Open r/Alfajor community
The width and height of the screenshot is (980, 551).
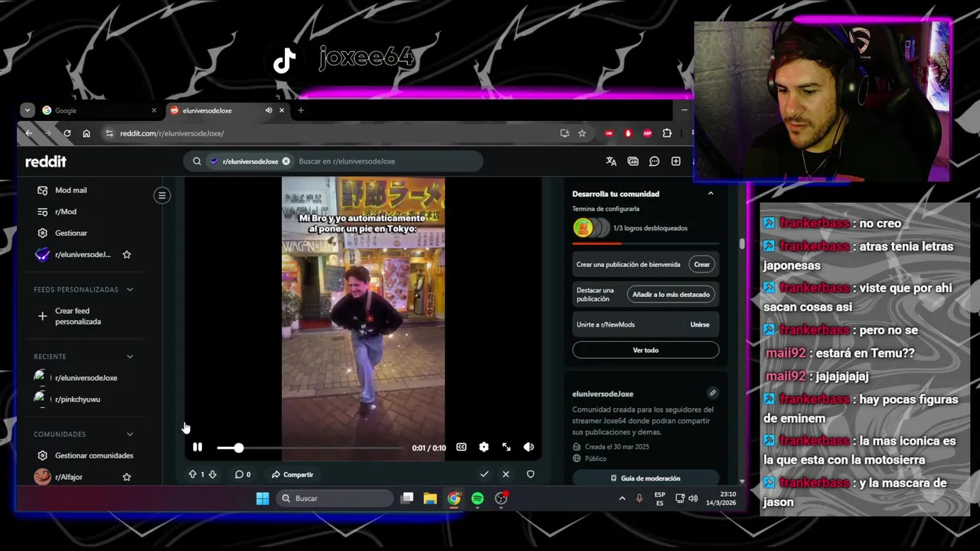click(68, 477)
